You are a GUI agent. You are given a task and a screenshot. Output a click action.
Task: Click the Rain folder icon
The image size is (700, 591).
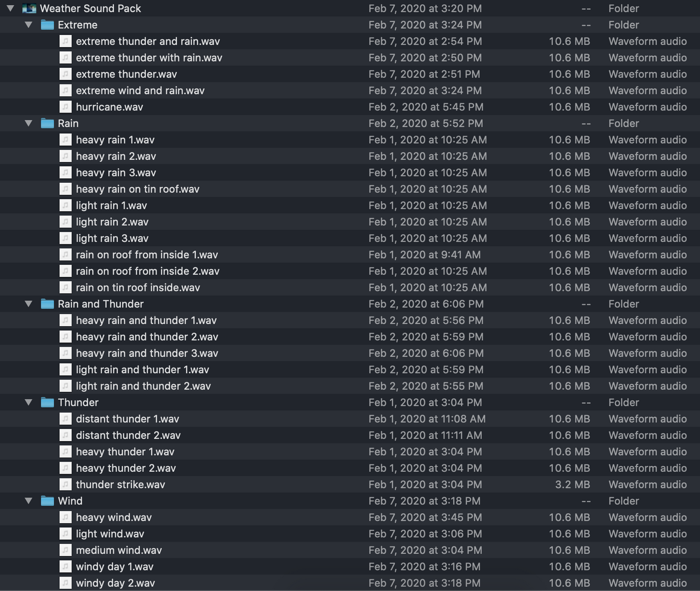point(47,124)
